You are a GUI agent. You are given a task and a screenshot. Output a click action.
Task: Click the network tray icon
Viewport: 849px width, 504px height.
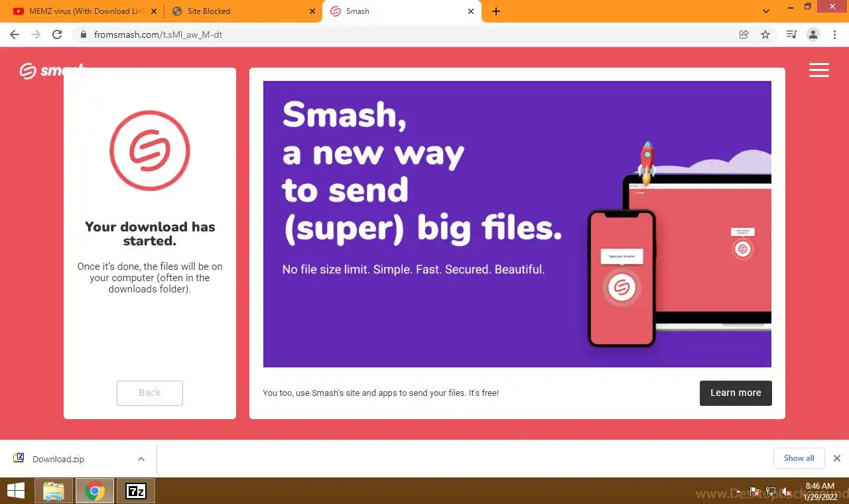click(x=771, y=492)
